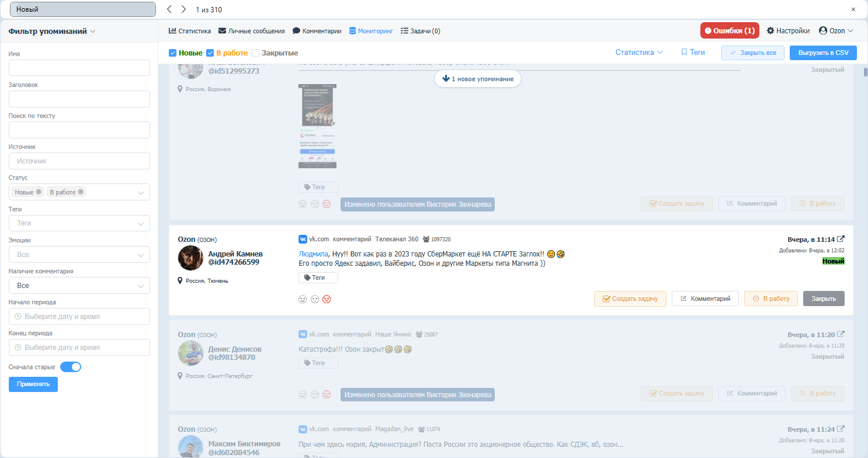868x458 pixels.
Task: Click the vertical scrollbar thumb
Action: click(x=864, y=72)
